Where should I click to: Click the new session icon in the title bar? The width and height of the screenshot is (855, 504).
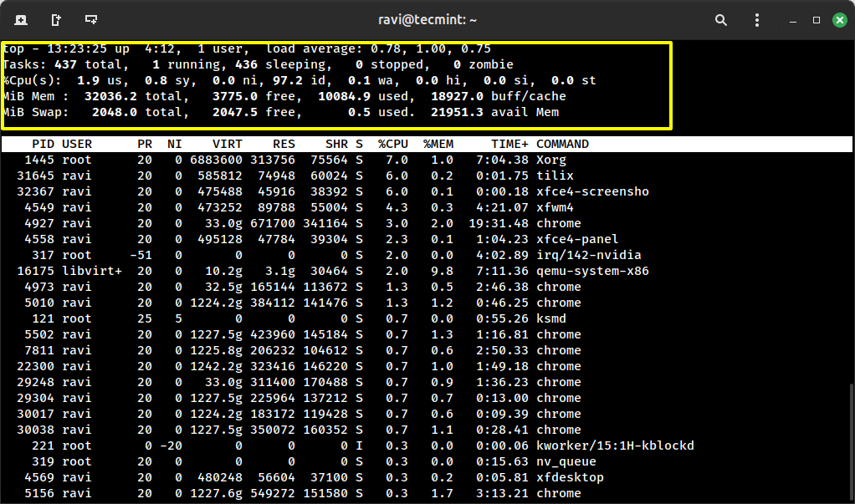coord(21,19)
